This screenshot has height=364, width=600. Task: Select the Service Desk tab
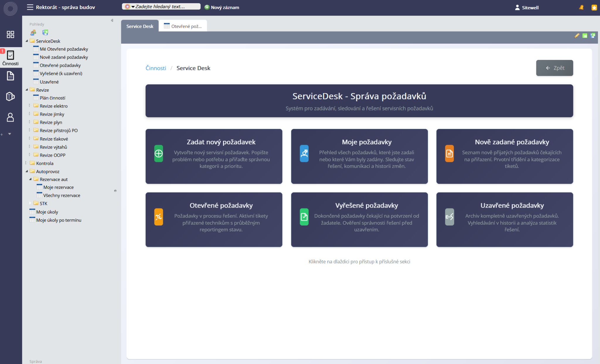140,26
